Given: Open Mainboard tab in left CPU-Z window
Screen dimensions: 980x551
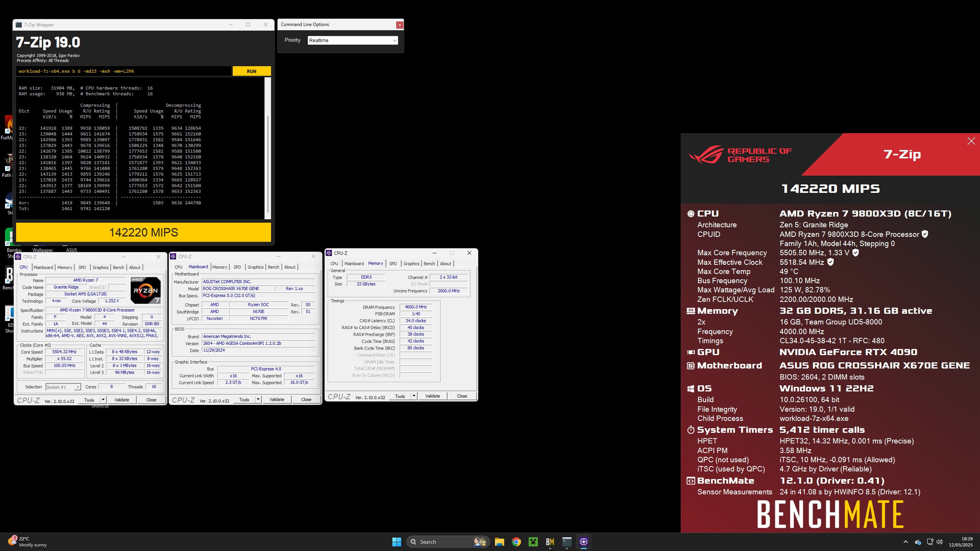Looking at the screenshot, I should pos(43,267).
